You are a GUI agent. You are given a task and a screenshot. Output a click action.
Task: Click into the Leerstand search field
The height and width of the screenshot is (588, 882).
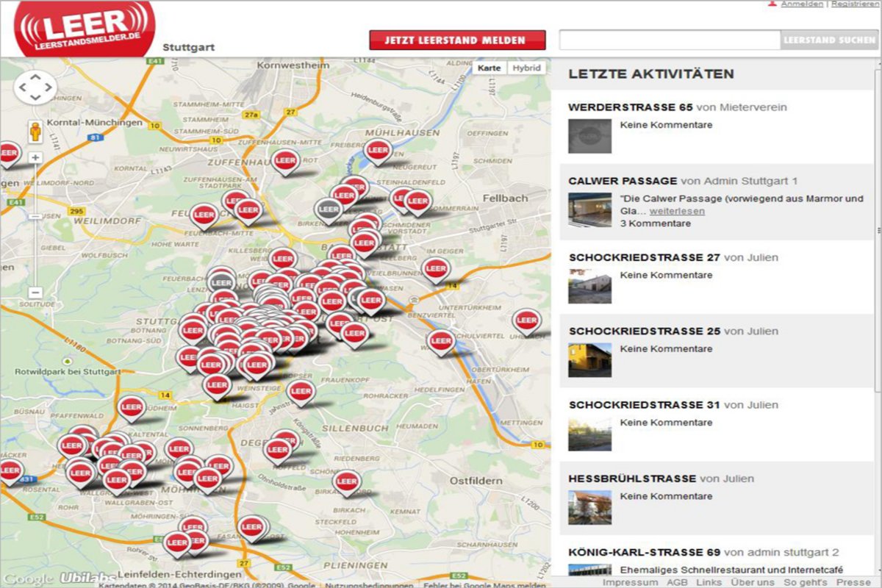pyautogui.click(x=669, y=40)
